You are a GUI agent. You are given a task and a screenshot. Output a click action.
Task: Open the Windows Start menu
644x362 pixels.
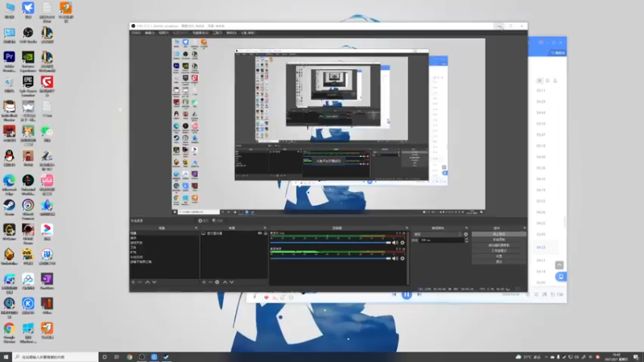pyautogui.click(x=6, y=357)
